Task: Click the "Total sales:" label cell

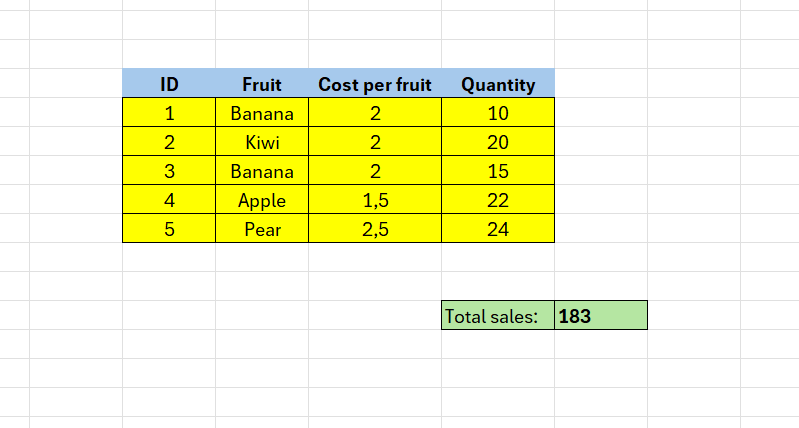Action: coord(498,316)
